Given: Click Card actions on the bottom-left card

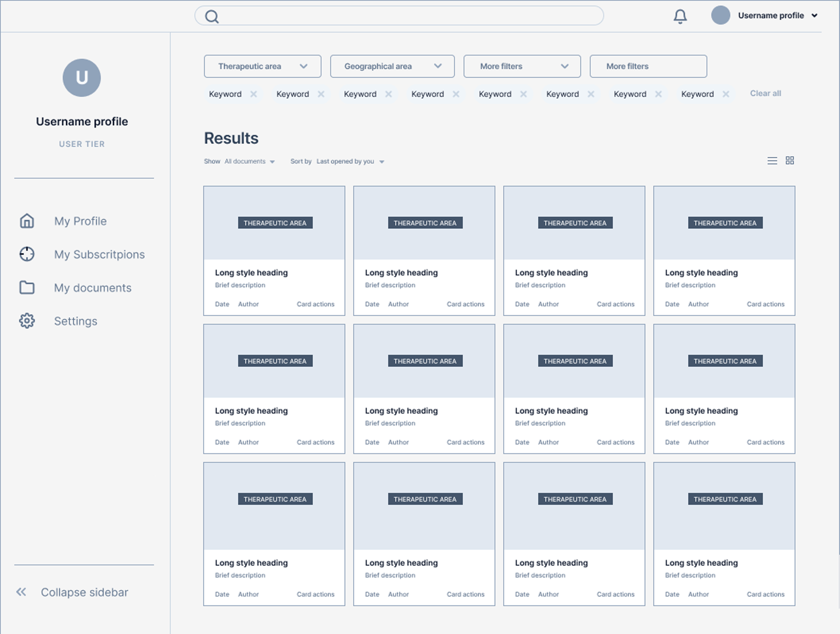Looking at the screenshot, I should (x=315, y=594).
